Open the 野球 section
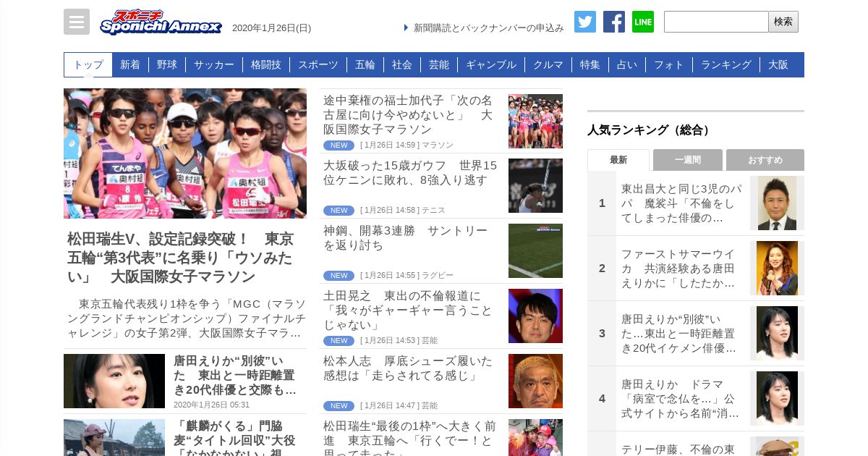Viewport: 868px width, 456px height. (167, 64)
